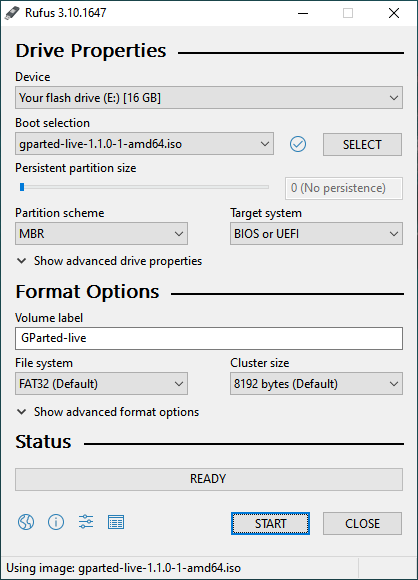Image resolution: width=418 pixels, height=580 pixels.
Task: Click the START button
Action: pos(270,523)
